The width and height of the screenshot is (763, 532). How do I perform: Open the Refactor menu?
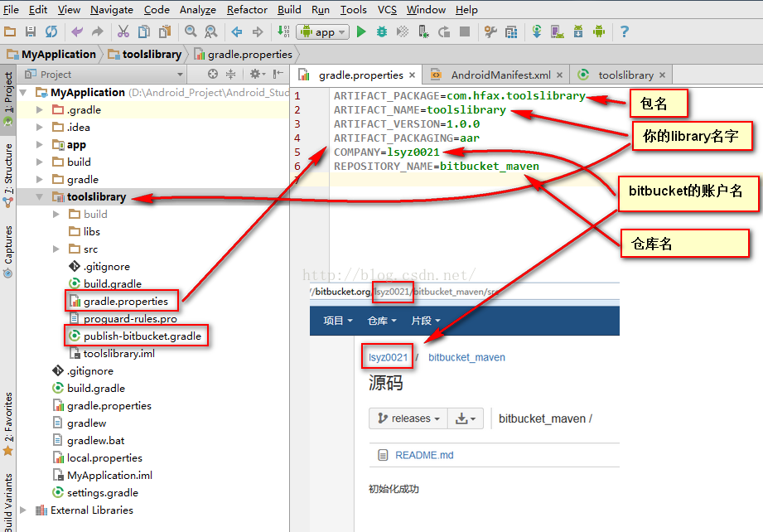pyautogui.click(x=247, y=10)
